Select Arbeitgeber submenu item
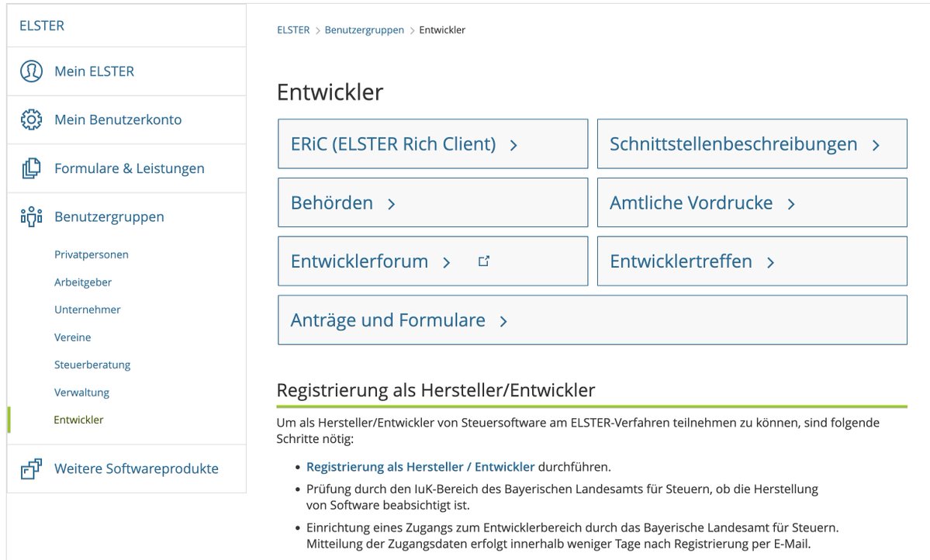930x560 pixels. point(83,282)
